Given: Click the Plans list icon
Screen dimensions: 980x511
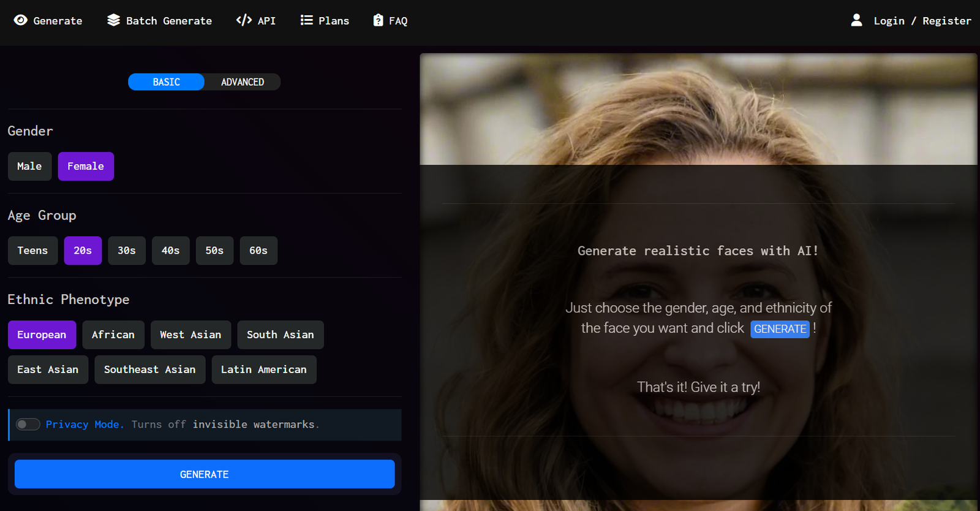Looking at the screenshot, I should 307,20.
